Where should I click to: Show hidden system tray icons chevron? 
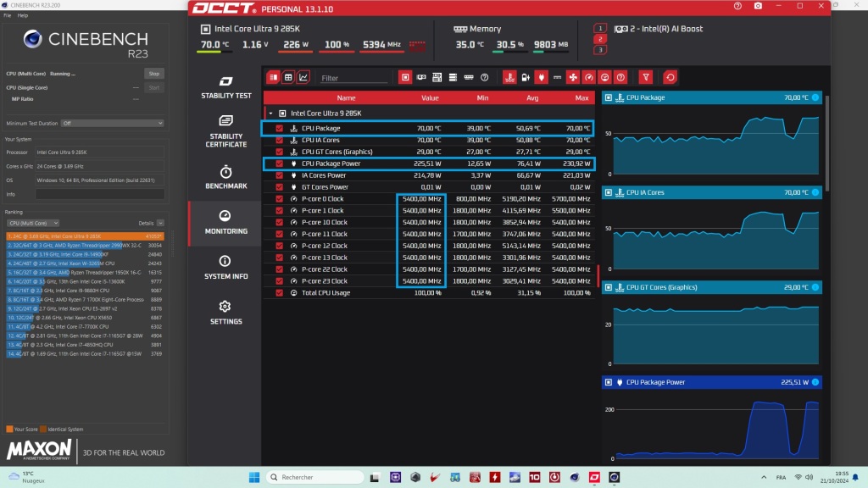click(764, 477)
